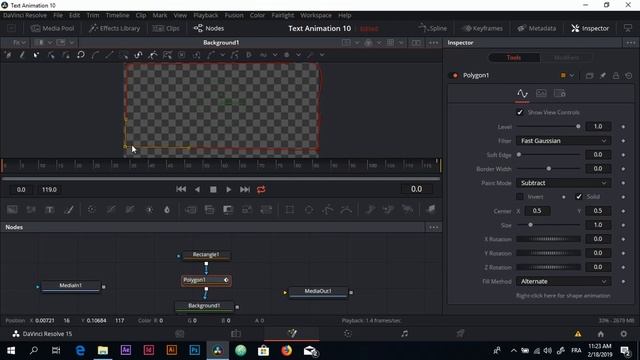Open the Filter dropdown showing Fast Gaussian
Image resolution: width=640 pixels, height=360 pixels.
point(563,141)
